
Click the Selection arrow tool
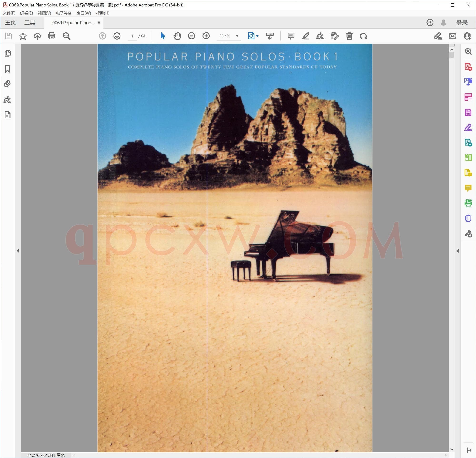point(163,36)
